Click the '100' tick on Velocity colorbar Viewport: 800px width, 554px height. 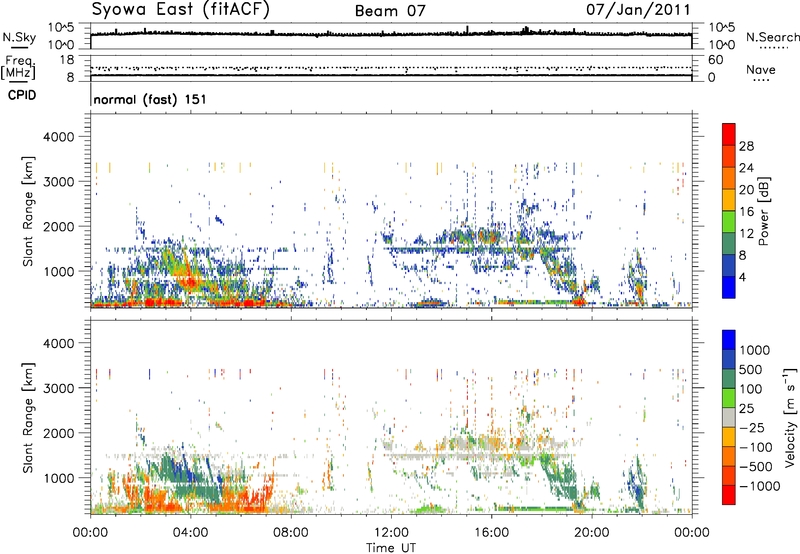coord(751,389)
